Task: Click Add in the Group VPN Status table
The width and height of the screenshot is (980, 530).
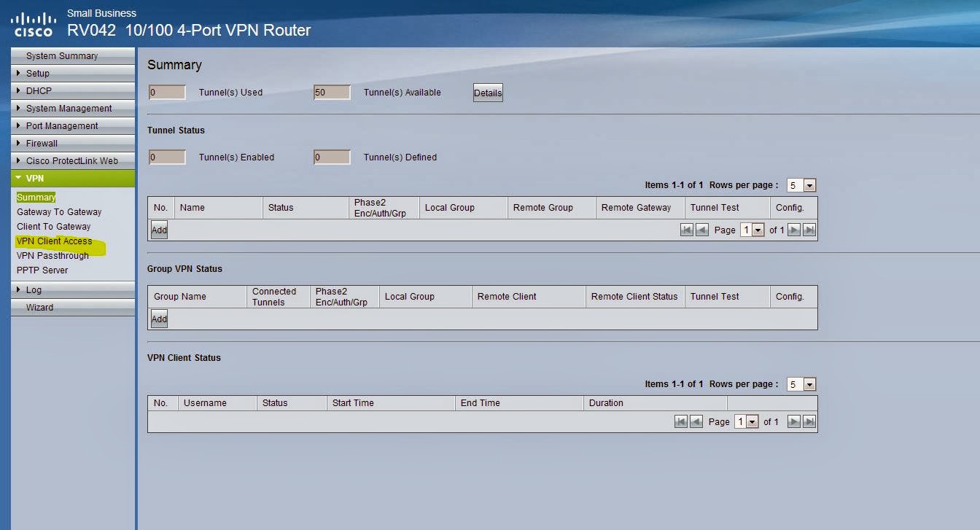Action: 159,319
